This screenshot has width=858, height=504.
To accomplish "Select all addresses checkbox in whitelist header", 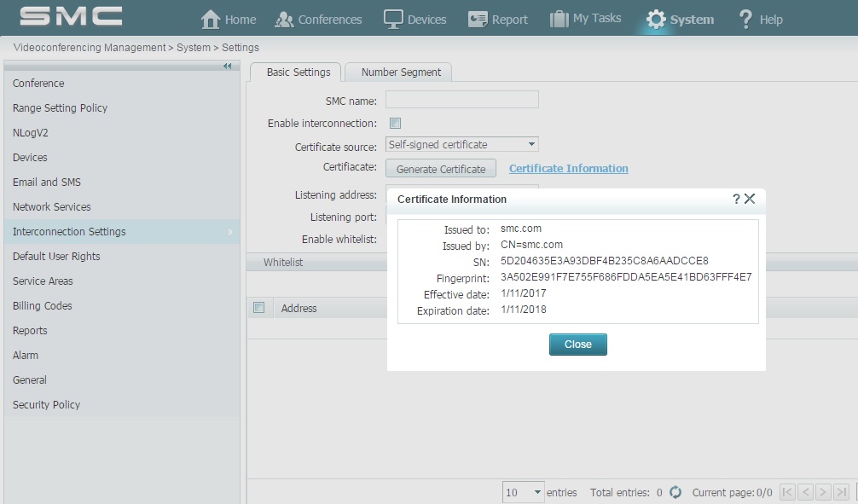I will pyautogui.click(x=258, y=308).
